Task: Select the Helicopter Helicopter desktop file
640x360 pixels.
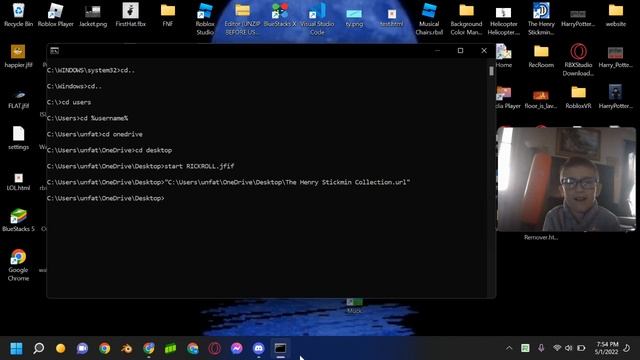Action: coord(504,19)
